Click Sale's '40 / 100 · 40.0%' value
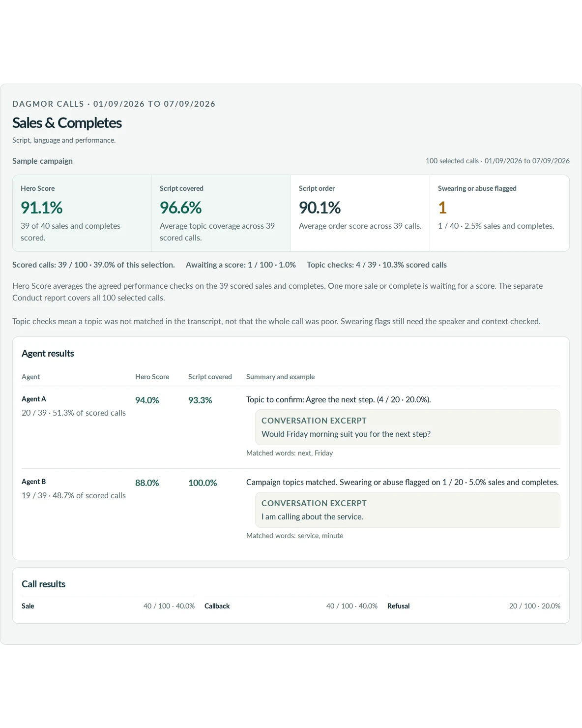This screenshot has width=582, height=728. (x=169, y=606)
